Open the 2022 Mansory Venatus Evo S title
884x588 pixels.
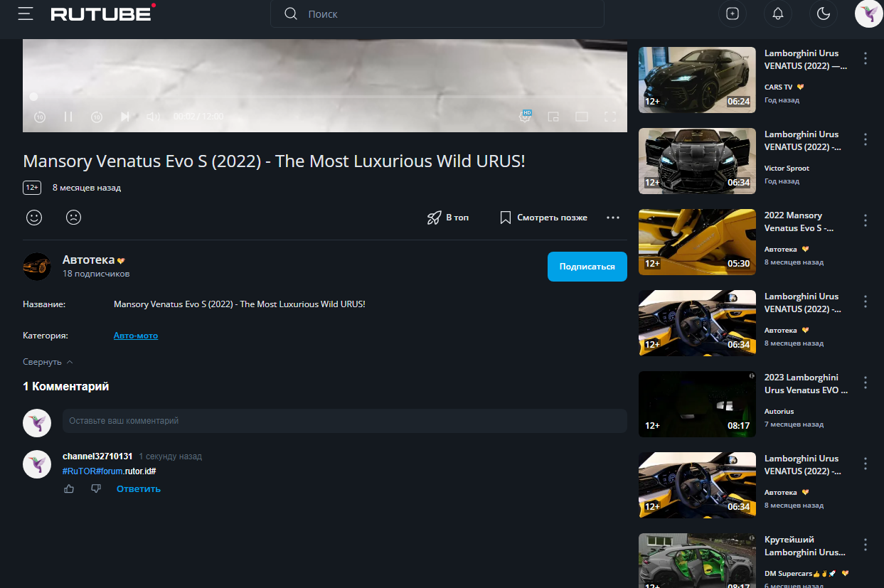(x=799, y=222)
